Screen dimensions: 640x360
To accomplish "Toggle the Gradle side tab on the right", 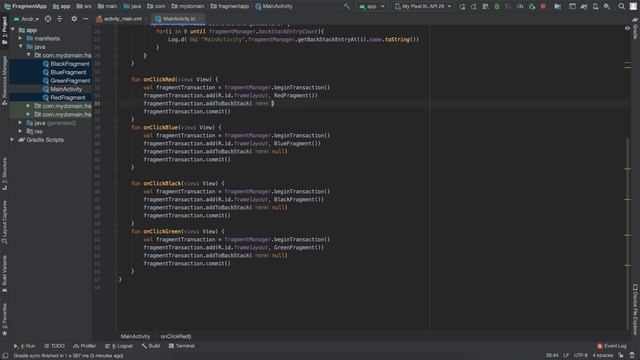I will click(x=635, y=29).
